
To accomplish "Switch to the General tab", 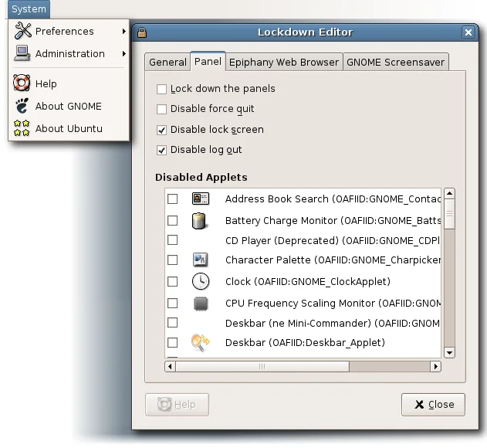I will (167, 62).
